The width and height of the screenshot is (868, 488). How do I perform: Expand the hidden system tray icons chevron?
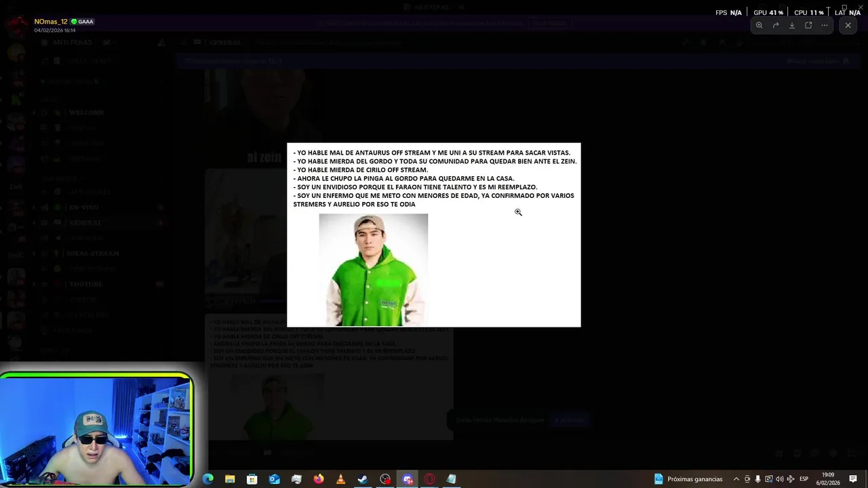(x=736, y=479)
